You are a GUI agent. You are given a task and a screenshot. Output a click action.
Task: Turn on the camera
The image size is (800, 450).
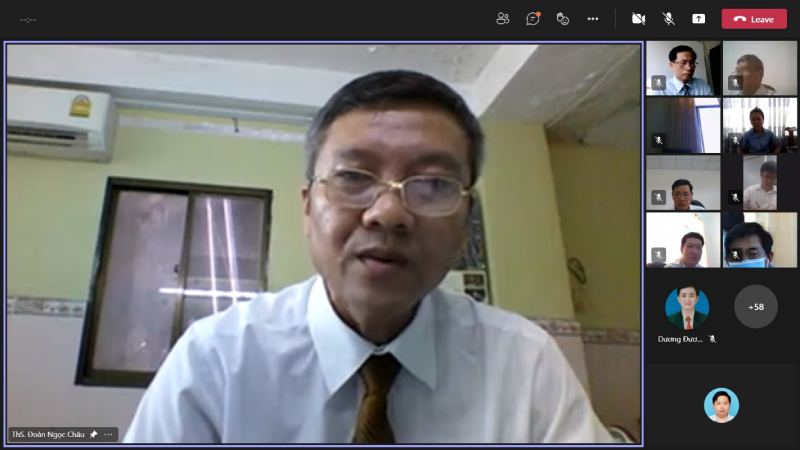[x=638, y=18]
